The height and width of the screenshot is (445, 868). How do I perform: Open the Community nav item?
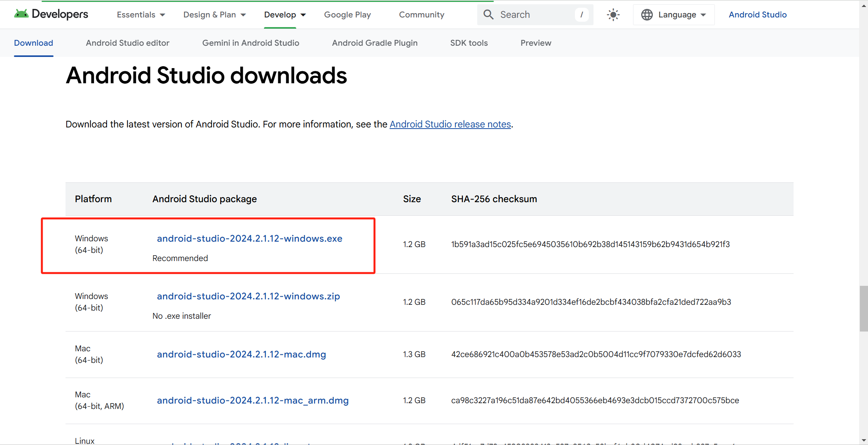(x=421, y=15)
